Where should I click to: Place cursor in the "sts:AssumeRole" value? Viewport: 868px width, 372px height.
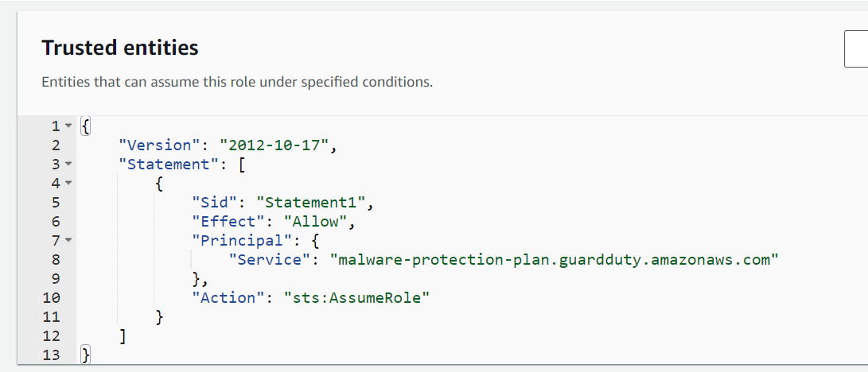click(x=357, y=297)
